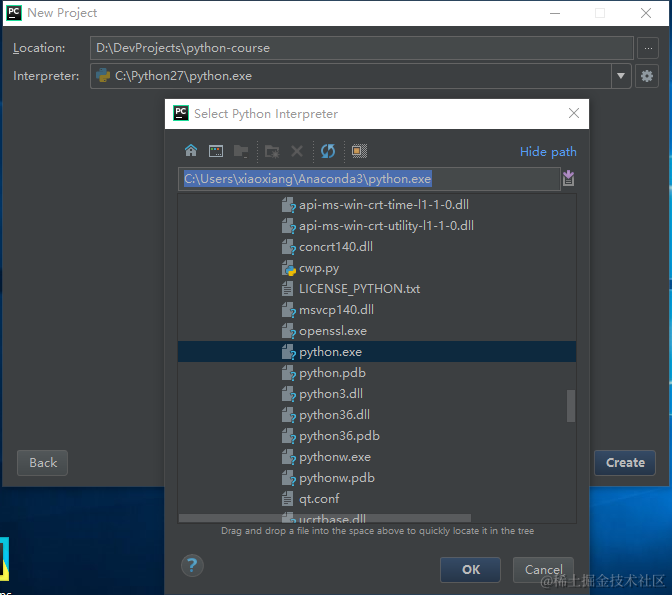The height and width of the screenshot is (595, 672).
Task: Open interpreter settings gear icon
Action: 647,76
